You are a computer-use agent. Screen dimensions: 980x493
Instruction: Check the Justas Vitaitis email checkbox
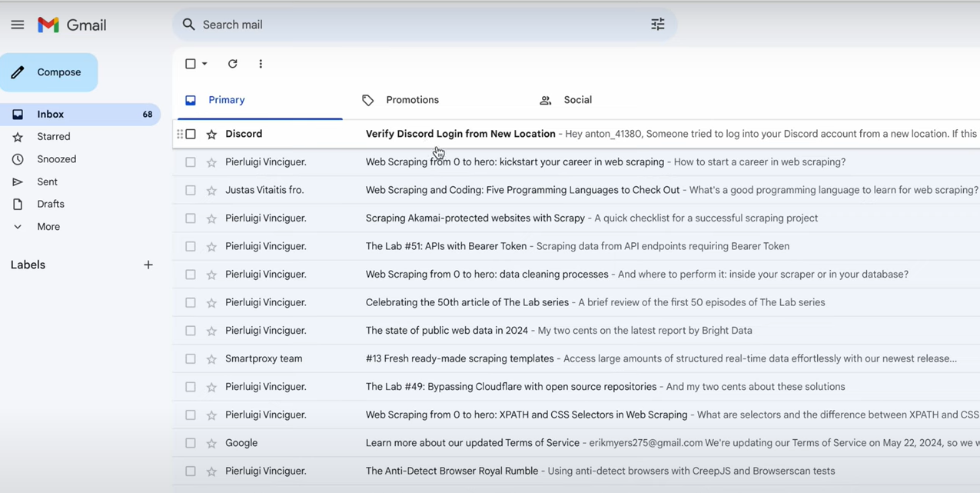coord(191,190)
